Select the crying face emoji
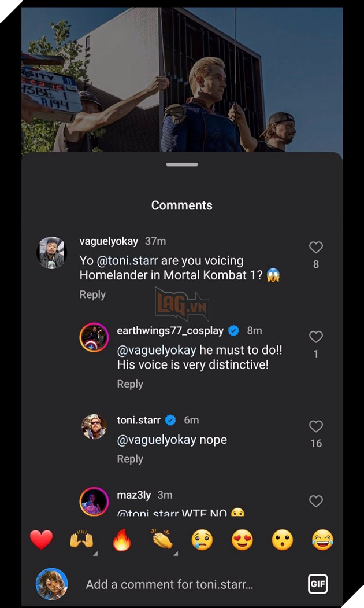Screen dimensions: 364x608 point(202,540)
